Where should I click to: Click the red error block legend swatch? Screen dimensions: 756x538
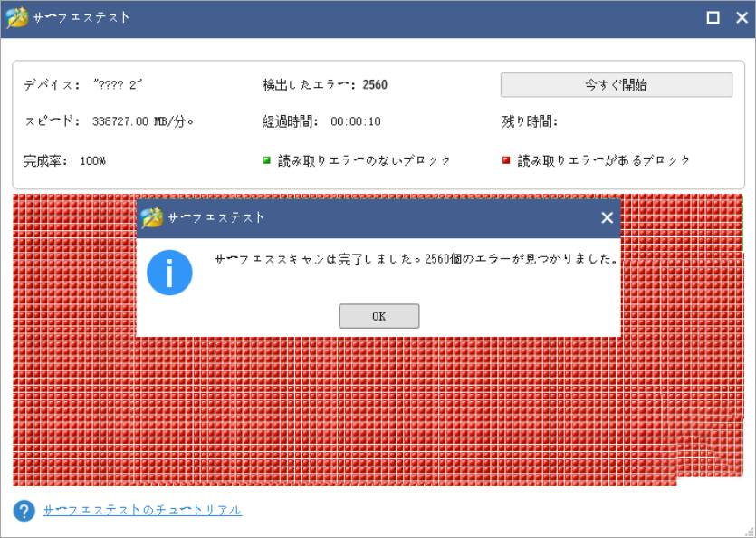point(506,159)
